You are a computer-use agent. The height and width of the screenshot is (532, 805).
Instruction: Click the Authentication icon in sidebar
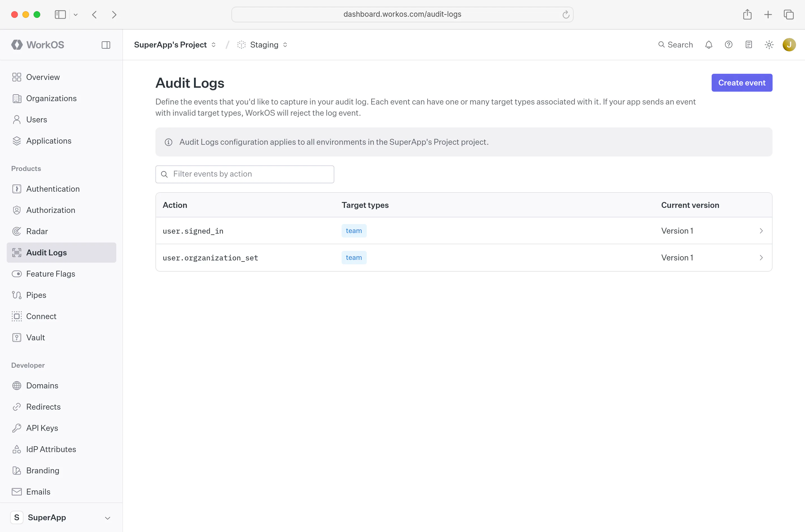coord(16,189)
